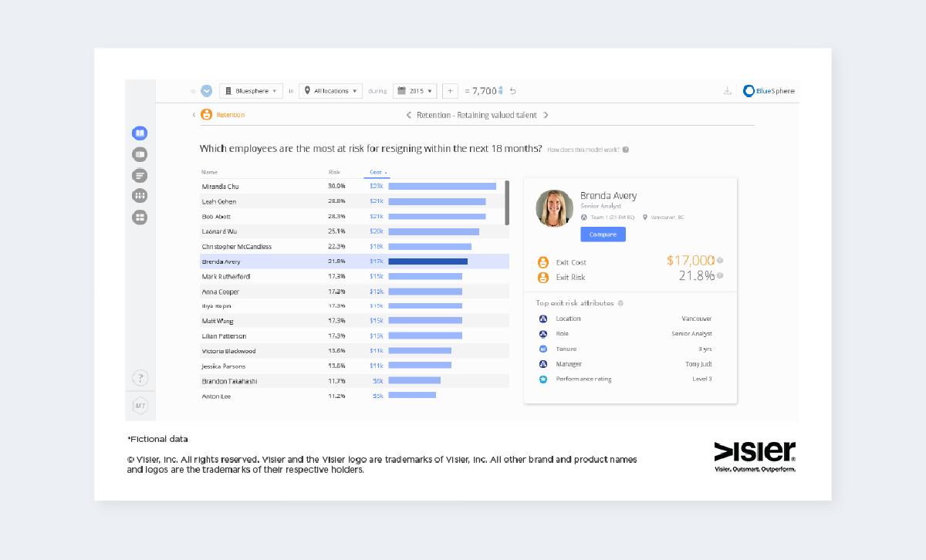Select employee Lilian Patterson
The height and width of the screenshot is (560, 926).
pos(224,336)
